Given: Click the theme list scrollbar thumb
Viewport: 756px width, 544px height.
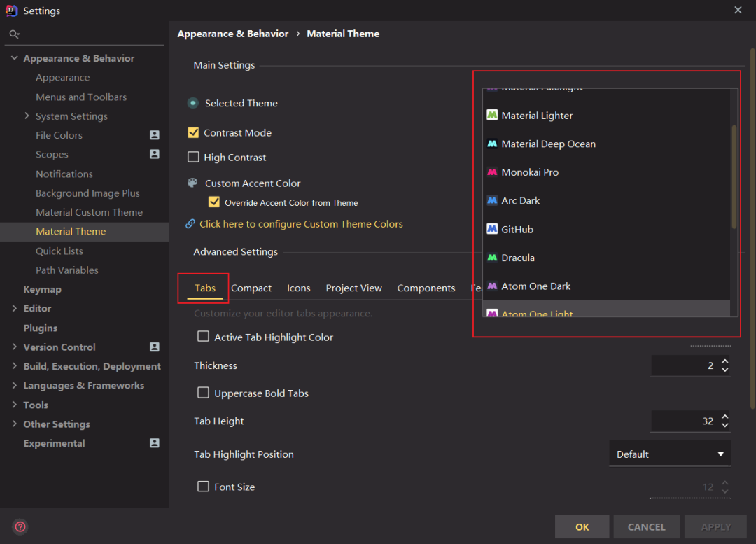Looking at the screenshot, I should pos(734,175).
